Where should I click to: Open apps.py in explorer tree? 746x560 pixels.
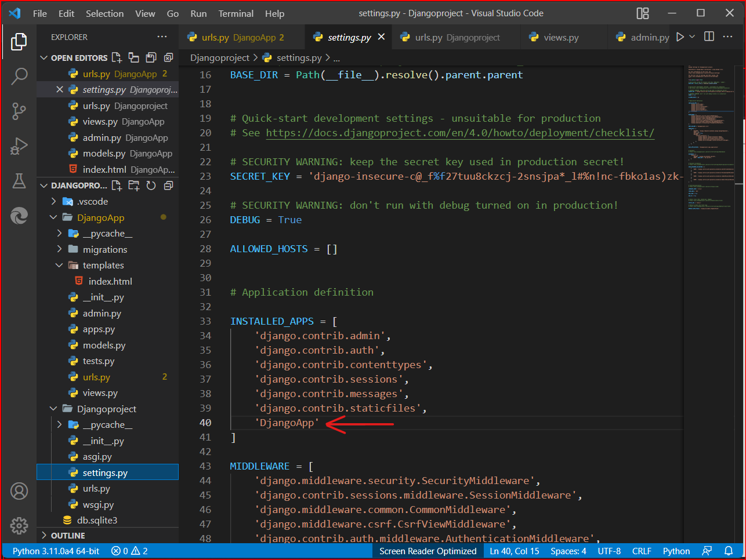(x=99, y=329)
